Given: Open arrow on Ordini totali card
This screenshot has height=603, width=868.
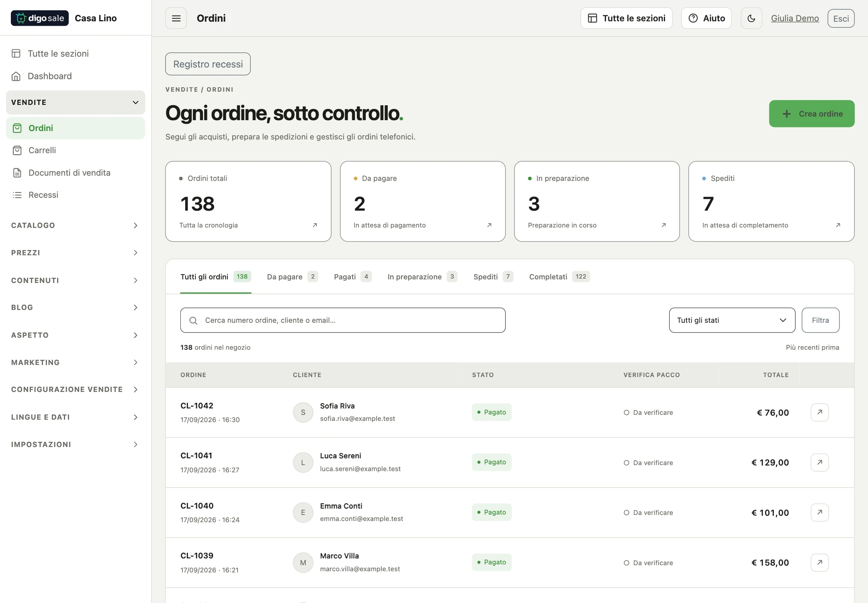Looking at the screenshot, I should [315, 225].
